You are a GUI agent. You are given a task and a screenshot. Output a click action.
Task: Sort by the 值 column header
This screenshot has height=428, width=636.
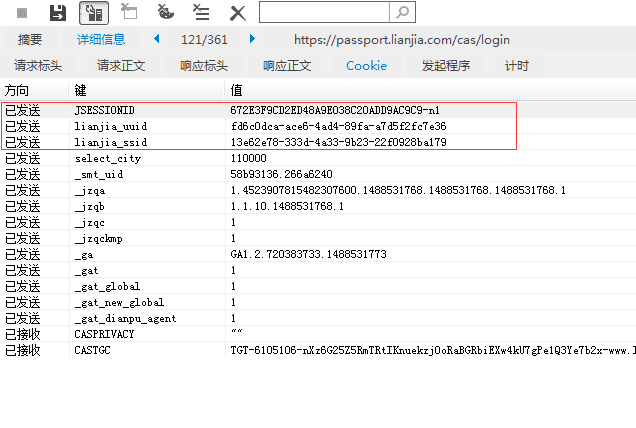[236, 90]
